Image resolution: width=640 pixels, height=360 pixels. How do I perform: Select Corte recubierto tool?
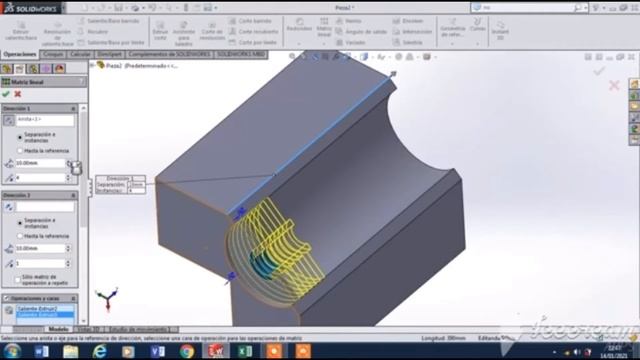click(253, 31)
